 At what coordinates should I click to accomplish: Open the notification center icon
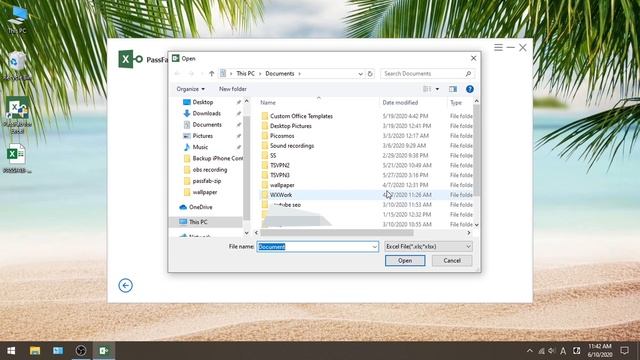pos(624,351)
